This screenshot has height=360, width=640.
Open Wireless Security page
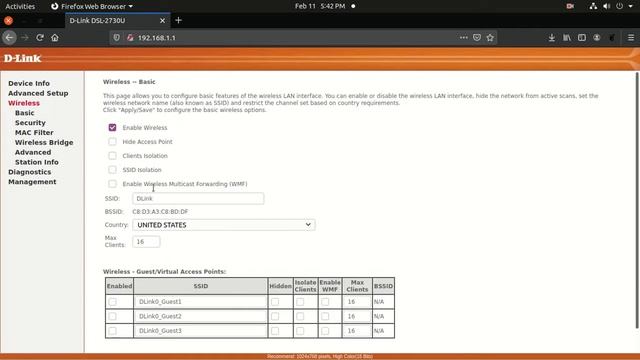(30, 122)
